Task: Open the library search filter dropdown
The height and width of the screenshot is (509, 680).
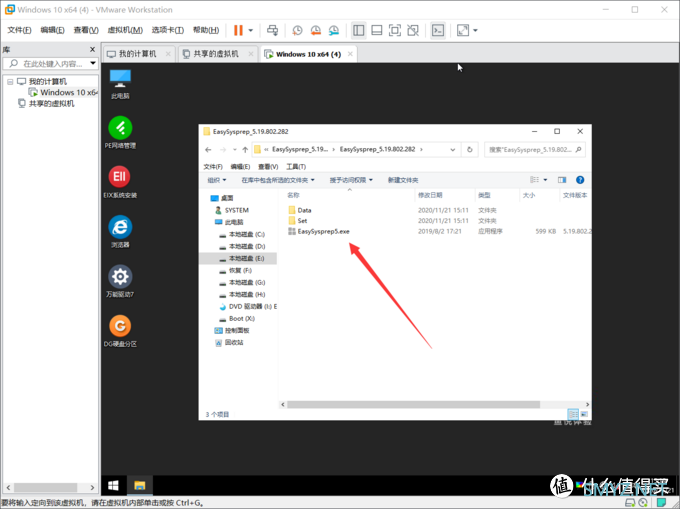Action: 93,63
